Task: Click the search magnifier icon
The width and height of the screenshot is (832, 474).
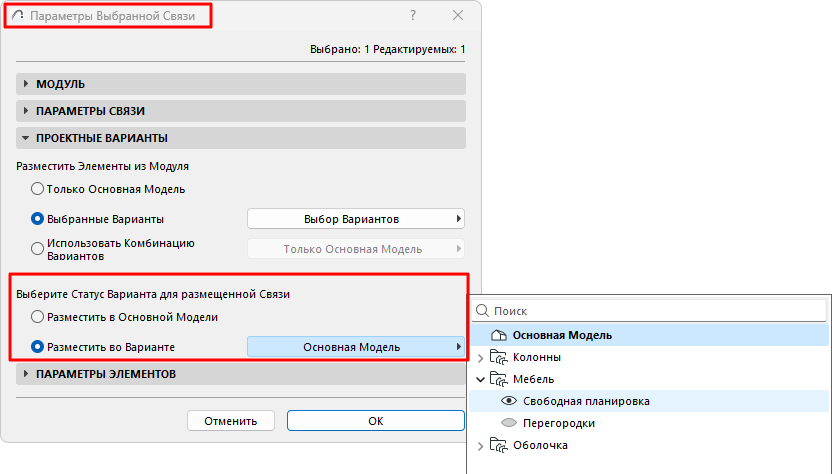Action: pos(482,312)
